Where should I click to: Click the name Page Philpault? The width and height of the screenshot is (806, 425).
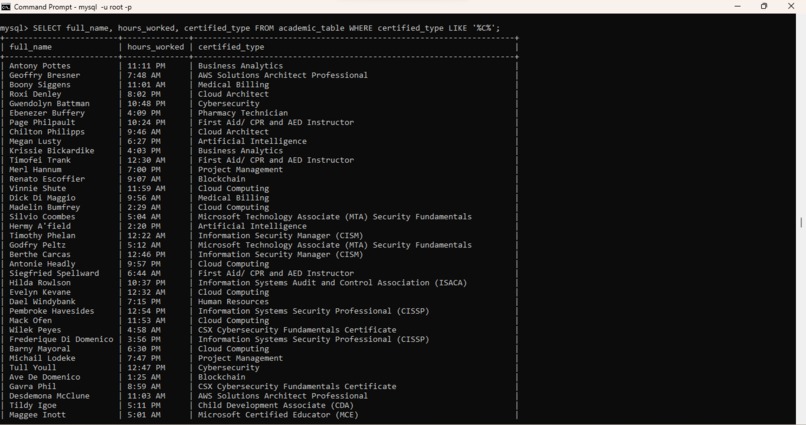(42, 122)
